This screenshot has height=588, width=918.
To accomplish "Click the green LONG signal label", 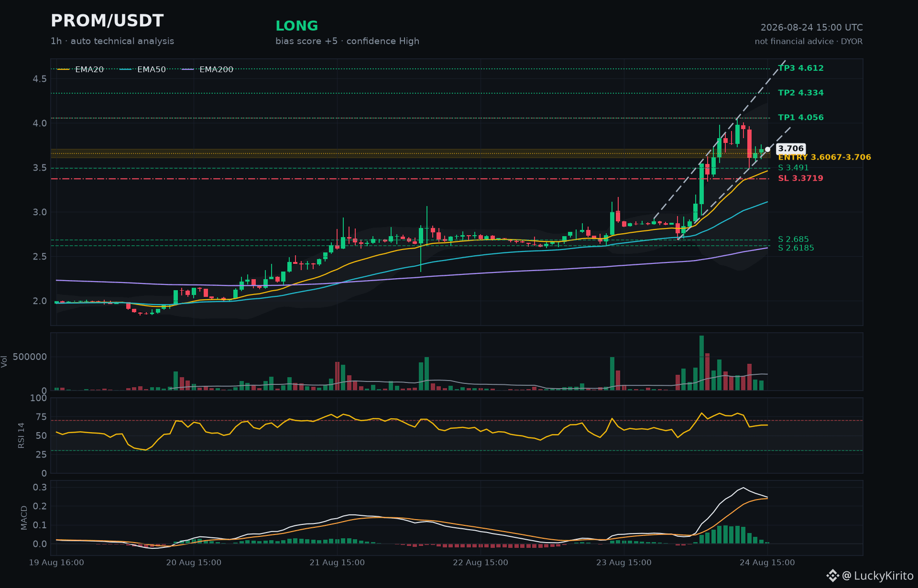I will 297,26.
